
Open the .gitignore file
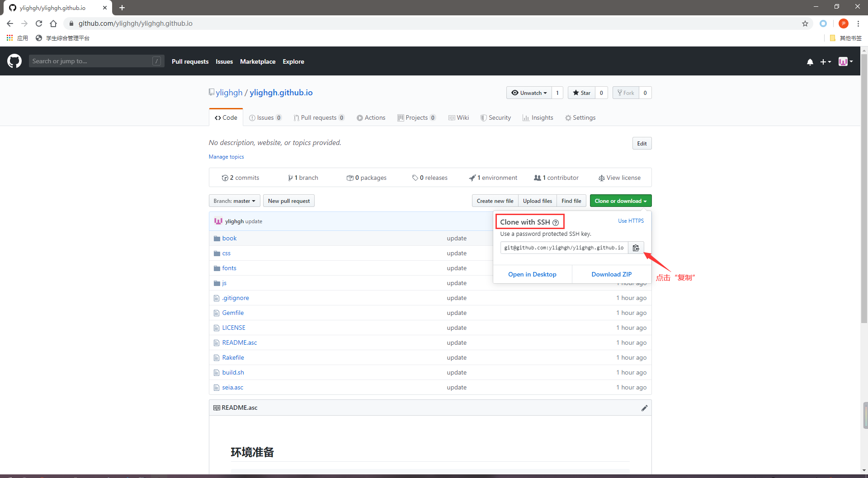coord(236,298)
